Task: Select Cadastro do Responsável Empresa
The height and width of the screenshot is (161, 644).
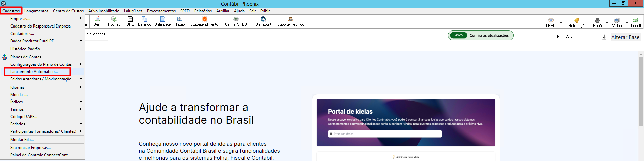Action: pos(43,26)
